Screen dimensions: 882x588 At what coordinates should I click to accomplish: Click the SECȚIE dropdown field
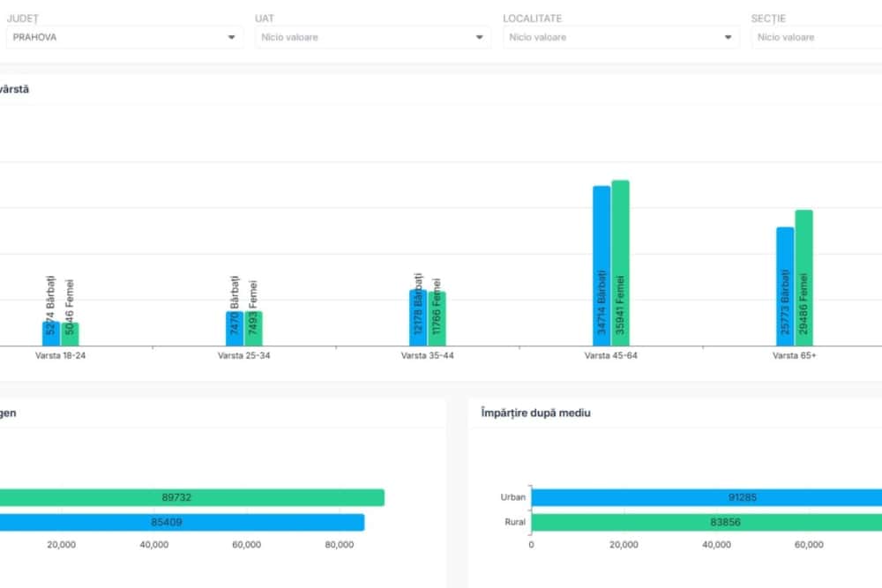coord(816,37)
